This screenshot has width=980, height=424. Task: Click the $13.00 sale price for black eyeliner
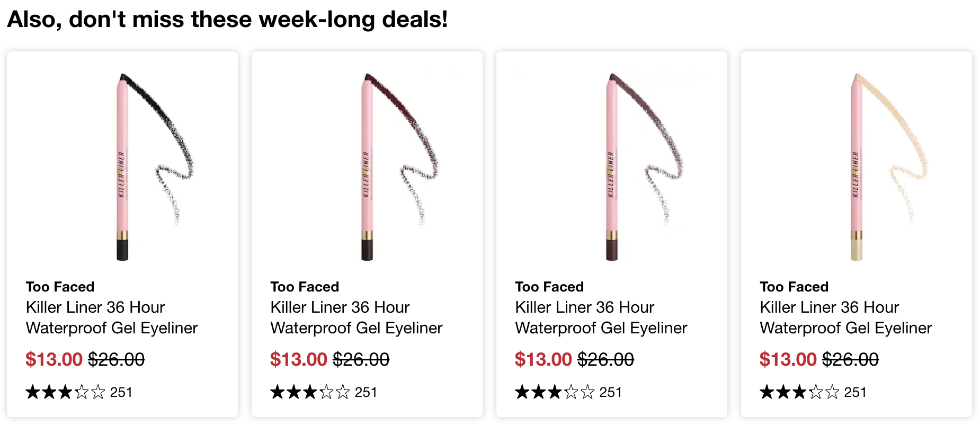point(54,359)
